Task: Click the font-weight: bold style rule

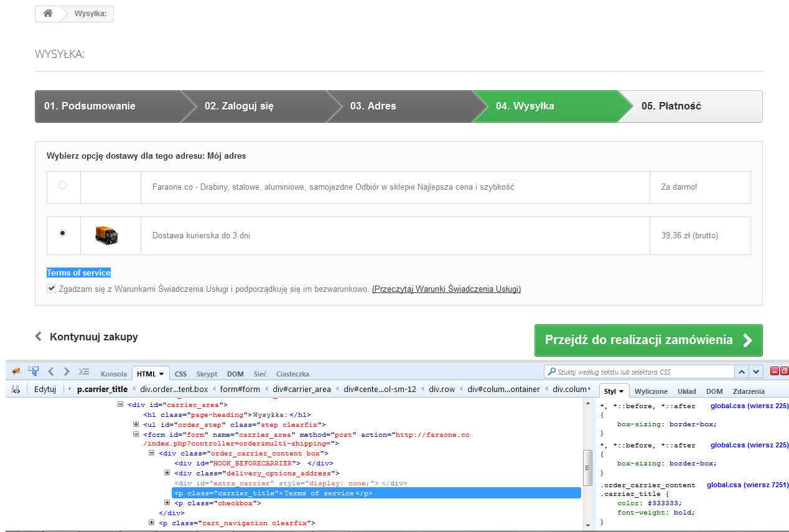Action: pyautogui.click(x=656, y=513)
